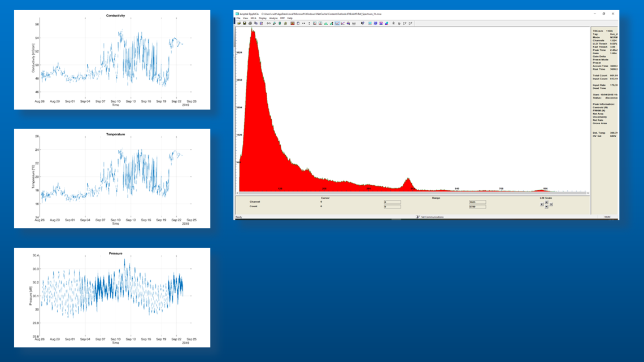Open the File menu
Image resolution: width=644 pixels, height=362 pixels.
(x=238, y=19)
